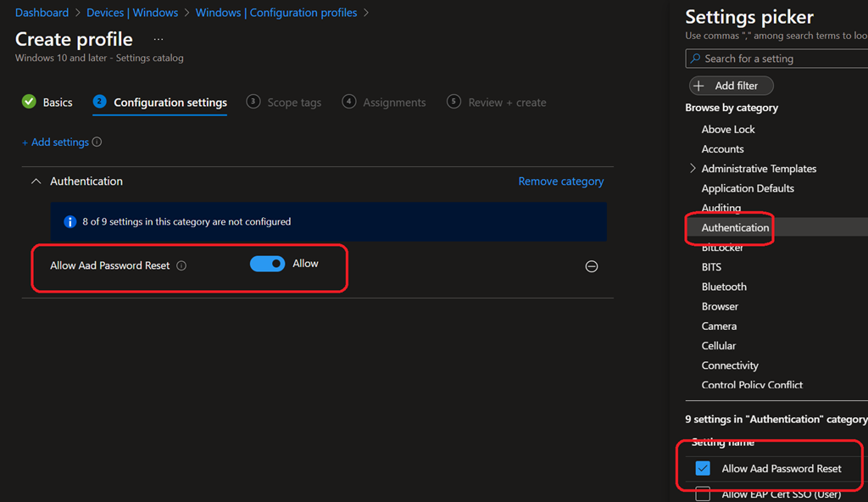Open the ellipsis menu beside Create profile
868x502 pixels.
tap(158, 39)
